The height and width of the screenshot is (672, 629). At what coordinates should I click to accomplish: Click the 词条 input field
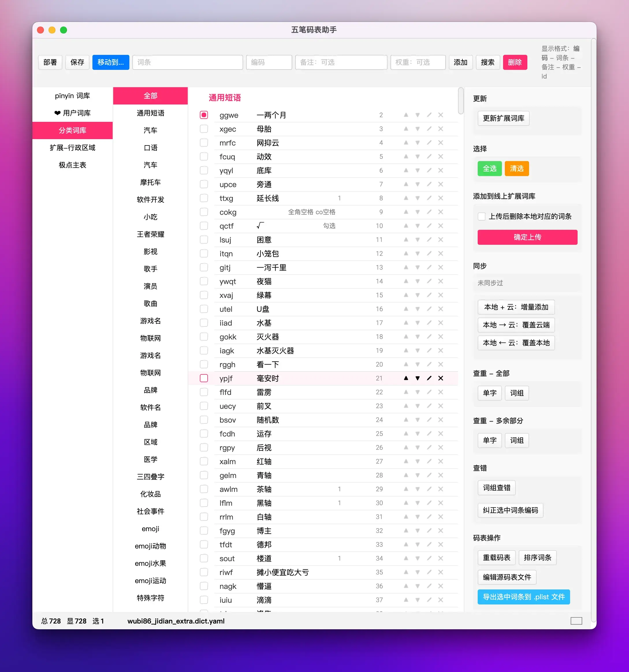coord(188,62)
